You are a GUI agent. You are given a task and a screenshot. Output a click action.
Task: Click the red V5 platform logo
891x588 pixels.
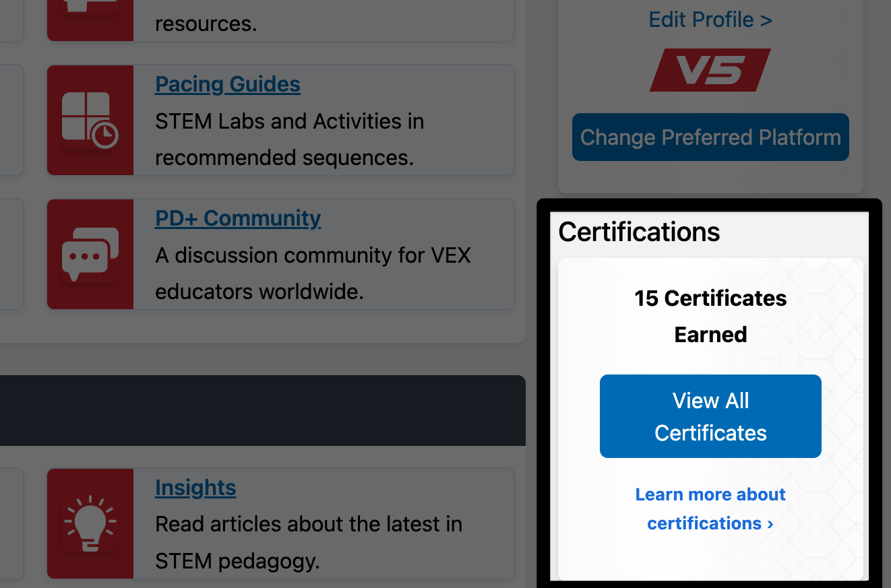710,70
